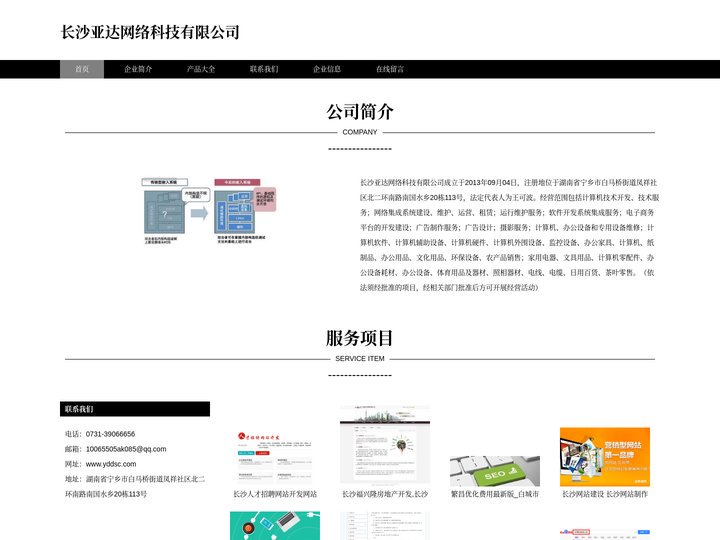Open the 长沙人才招聘网站开发网站 link

(275, 494)
